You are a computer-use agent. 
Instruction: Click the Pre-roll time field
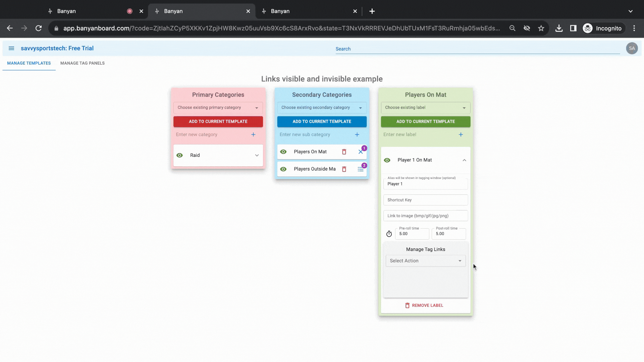click(x=412, y=233)
